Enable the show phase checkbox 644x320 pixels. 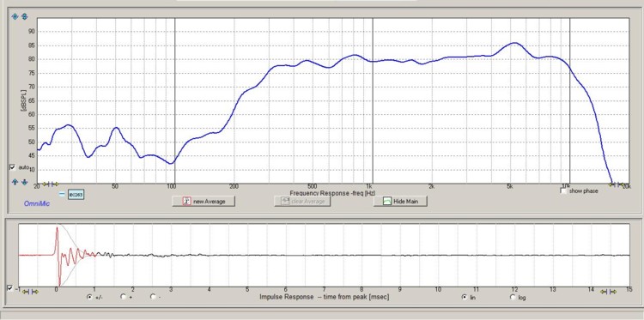coord(564,190)
